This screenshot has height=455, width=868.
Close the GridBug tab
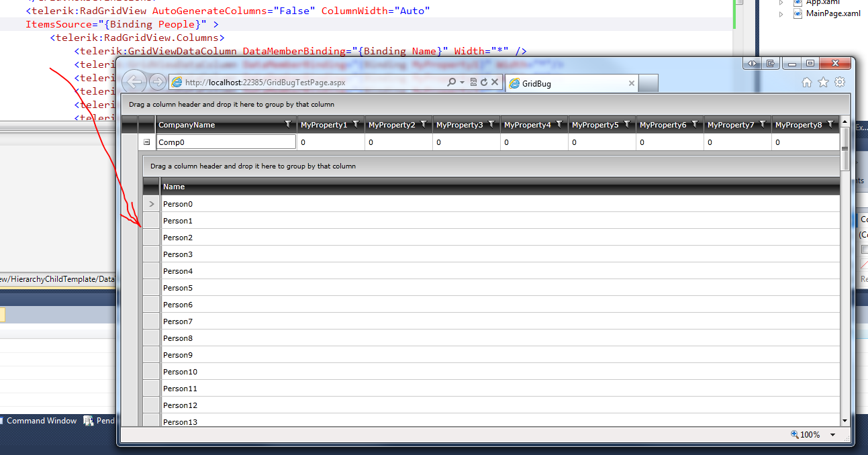pyautogui.click(x=631, y=83)
